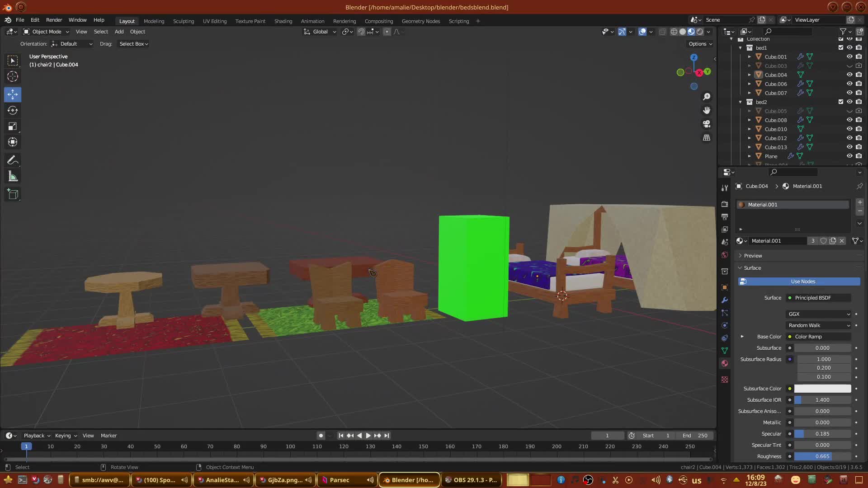This screenshot has width=868, height=488.
Task: Click the Annotate pencil tool
Action: [x=13, y=160]
